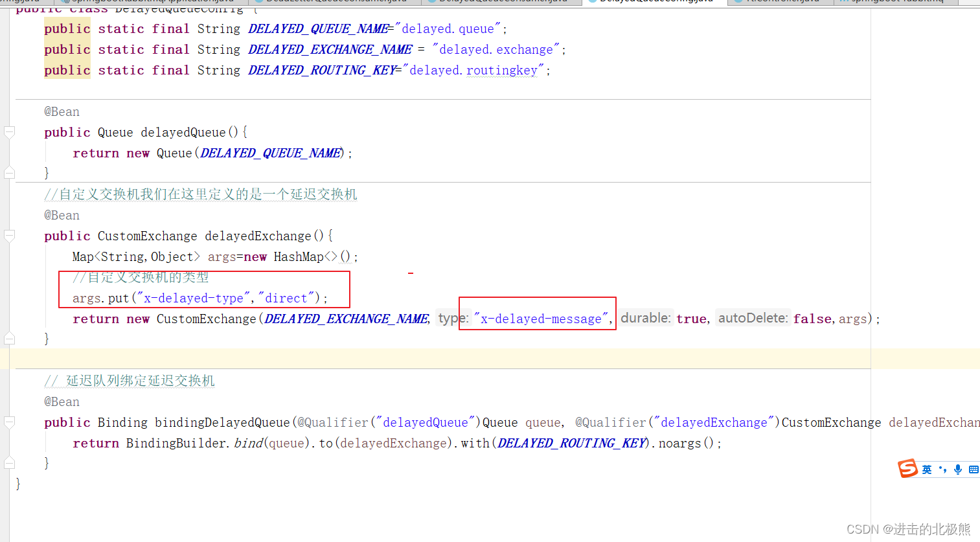Click DELAYED_ROUTING_KEY inside the with() call
The height and width of the screenshot is (542, 980).
[571, 443]
